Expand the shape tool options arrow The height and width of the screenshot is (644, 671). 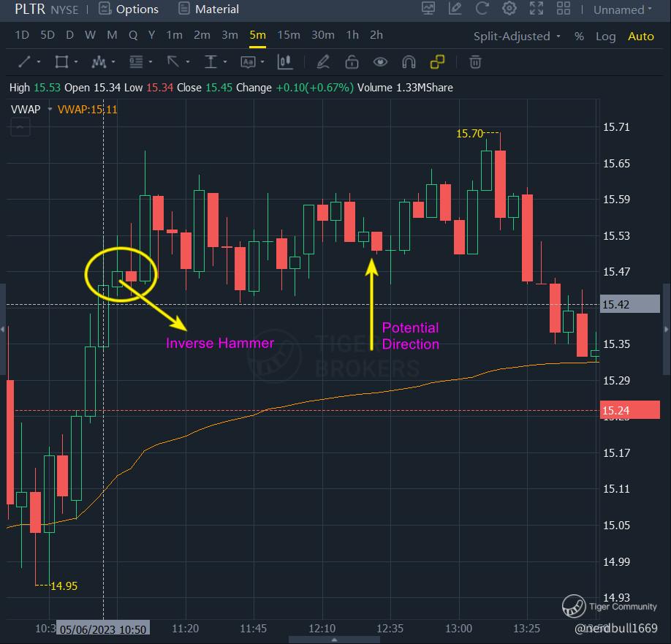tap(76, 62)
